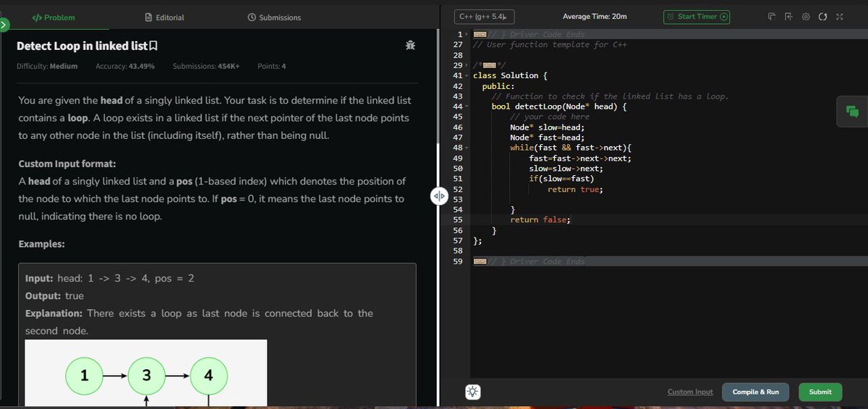
Task: Expand the green sidebar arrow at top left
Action: point(4,25)
